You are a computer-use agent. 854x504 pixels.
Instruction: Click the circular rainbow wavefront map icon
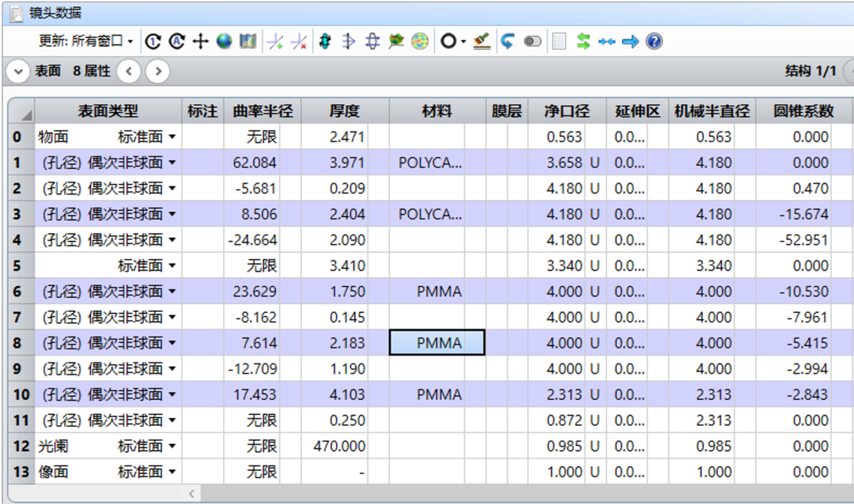[x=420, y=41]
